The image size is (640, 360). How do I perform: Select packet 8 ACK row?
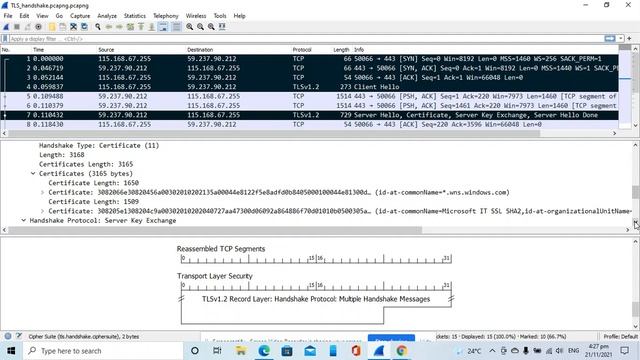click(309, 124)
